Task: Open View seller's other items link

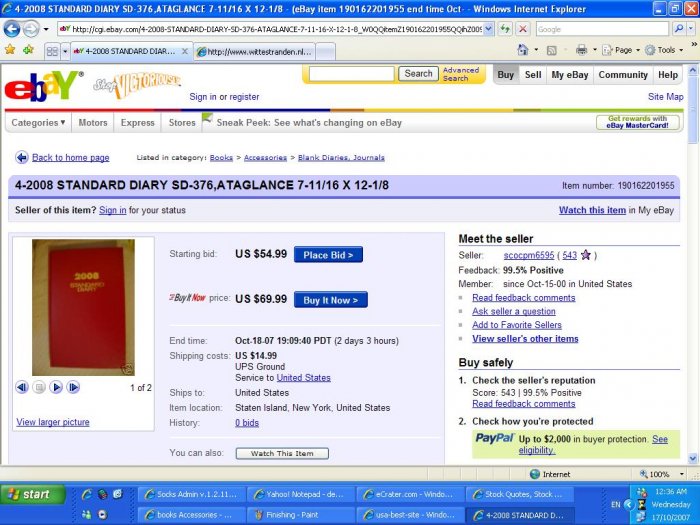Action: pyautogui.click(x=525, y=339)
